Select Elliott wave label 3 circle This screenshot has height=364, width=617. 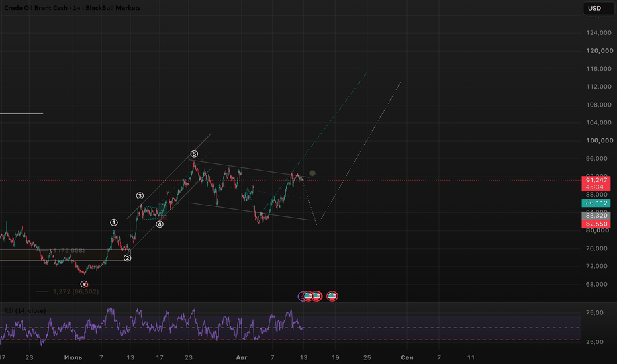[x=140, y=196]
